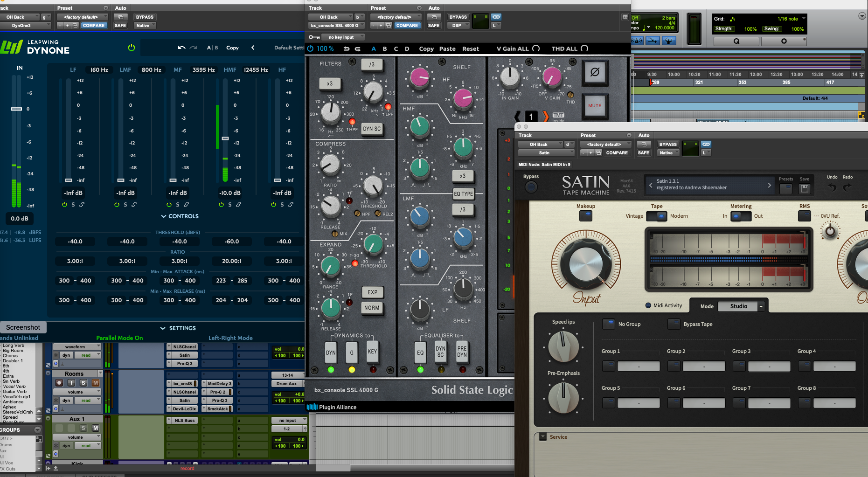Undo last change in DynOne
This screenshot has width=868, height=477.
[x=182, y=48]
